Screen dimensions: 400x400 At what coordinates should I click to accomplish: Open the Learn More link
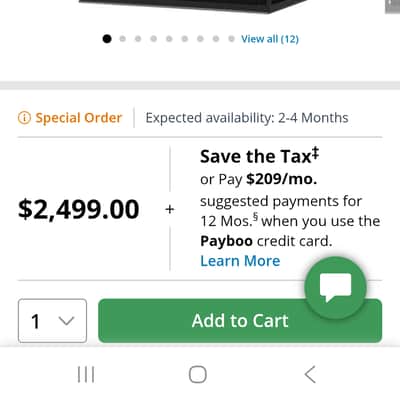pos(240,261)
